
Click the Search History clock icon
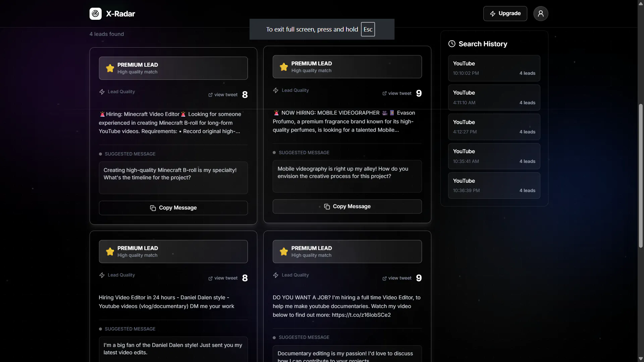[452, 44]
